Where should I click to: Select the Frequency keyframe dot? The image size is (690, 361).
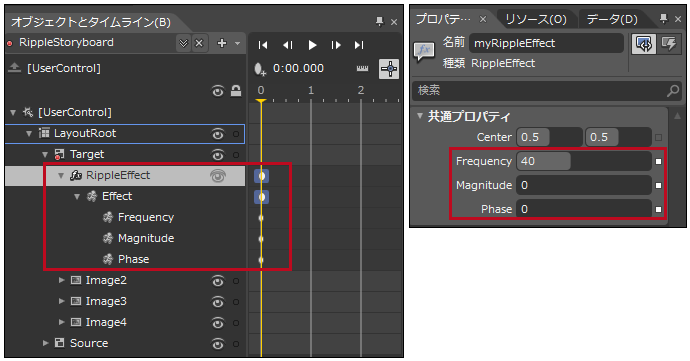(x=261, y=218)
